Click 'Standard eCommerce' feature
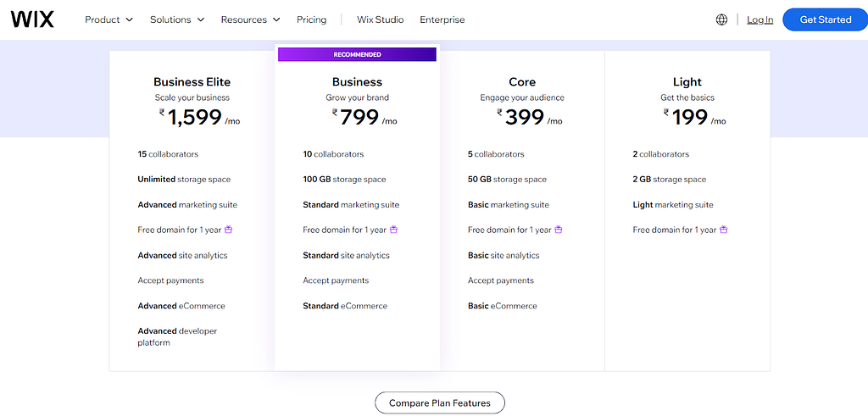The image size is (868, 416). 345,306
